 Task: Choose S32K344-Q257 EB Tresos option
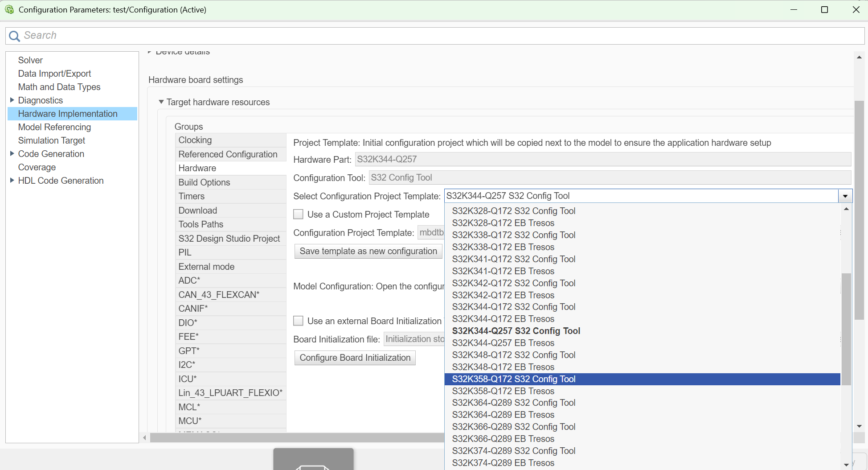coord(642,343)
